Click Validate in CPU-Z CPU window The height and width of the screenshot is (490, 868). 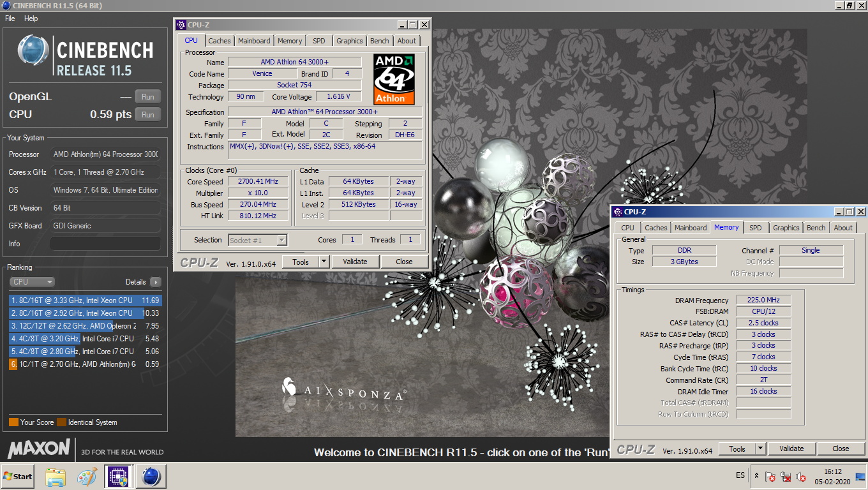point(355,262)
